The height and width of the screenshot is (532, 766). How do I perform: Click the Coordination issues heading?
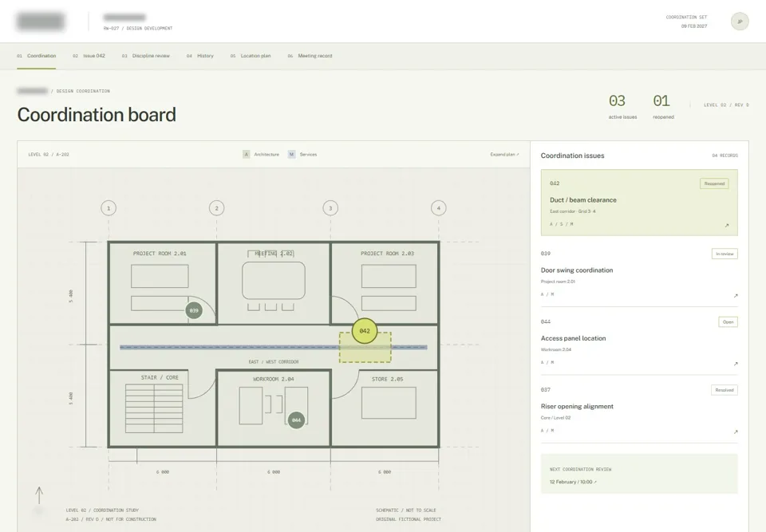pos(573,156)
